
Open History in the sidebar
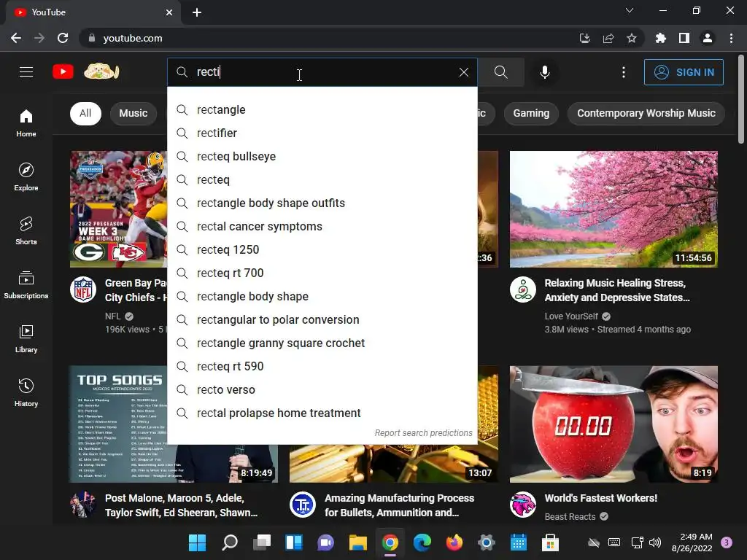point(26,392)
